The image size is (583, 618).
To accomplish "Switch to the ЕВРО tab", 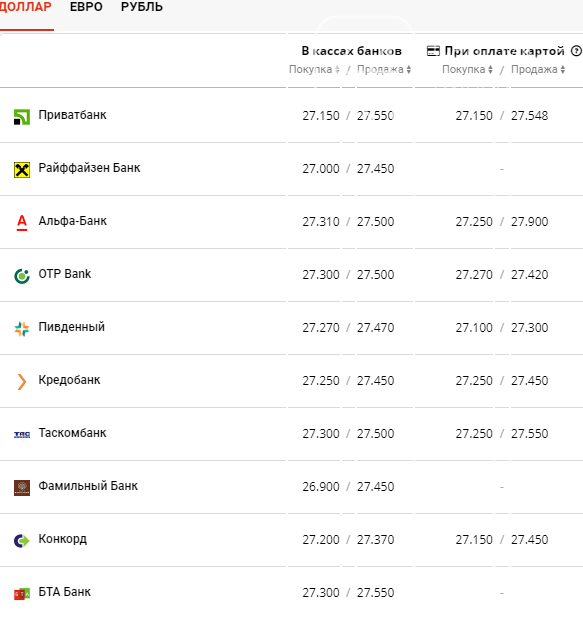I will (x=86, y=7).
